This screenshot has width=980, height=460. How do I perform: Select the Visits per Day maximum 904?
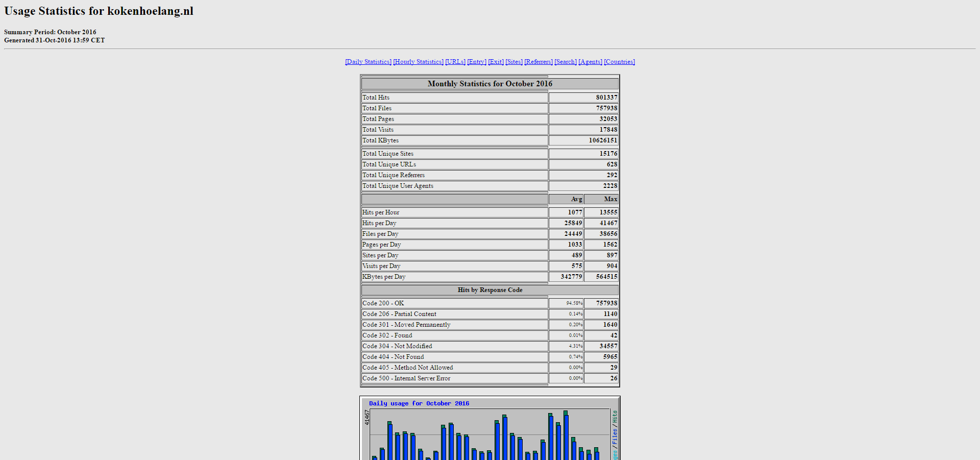coord(612,266)
